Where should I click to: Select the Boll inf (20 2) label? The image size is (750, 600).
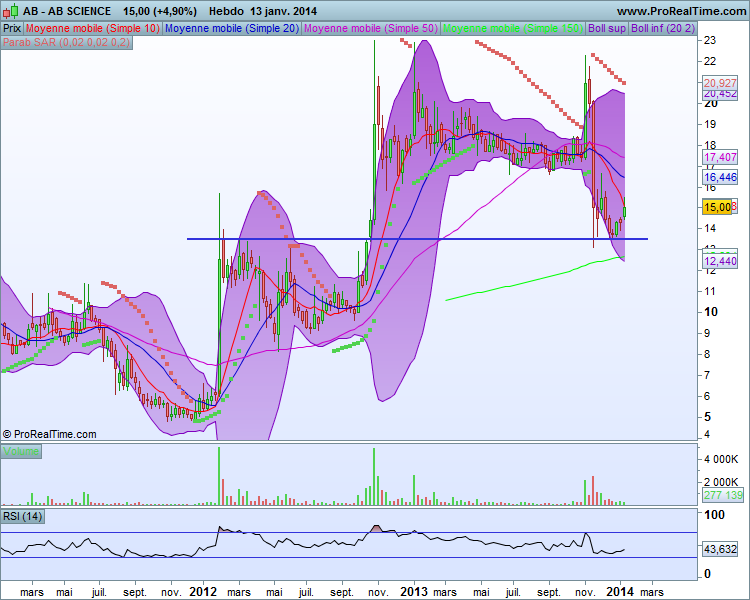[x=662, y=28]
